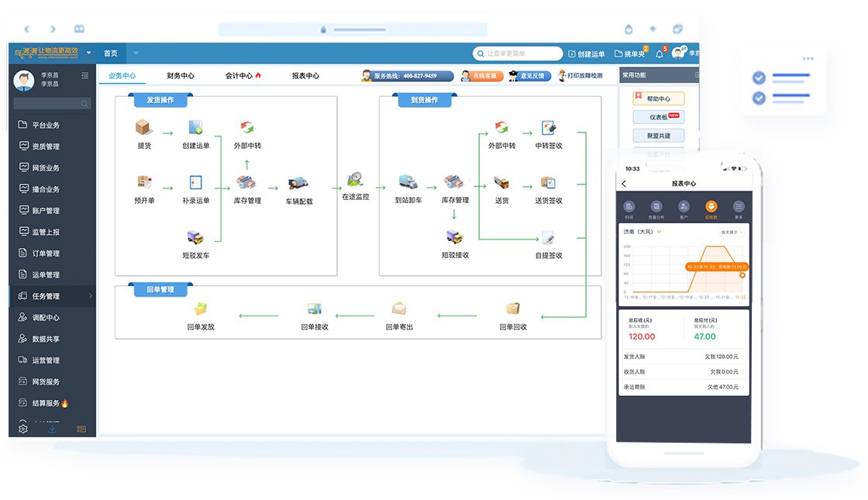Image resolution: width=868 pixels, height=500 pixels.
Task: Click the notification bell icon
Action: click(x=660, y=53)
